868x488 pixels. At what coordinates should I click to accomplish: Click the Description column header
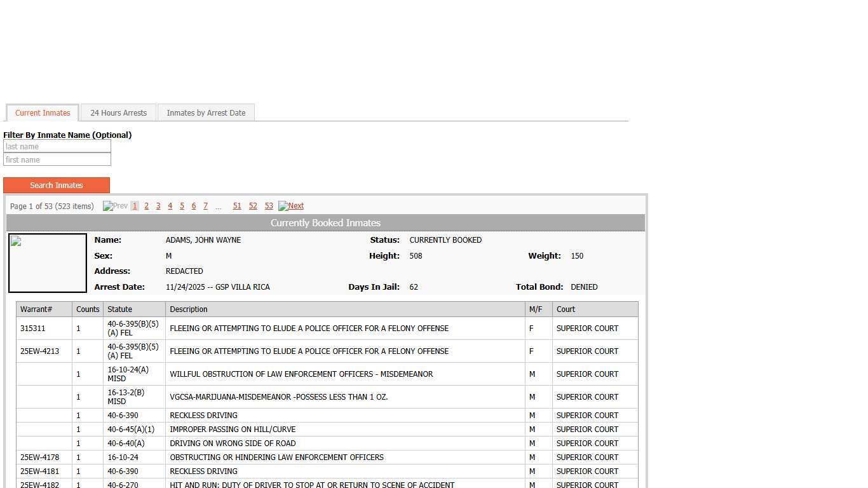[189, 309]
